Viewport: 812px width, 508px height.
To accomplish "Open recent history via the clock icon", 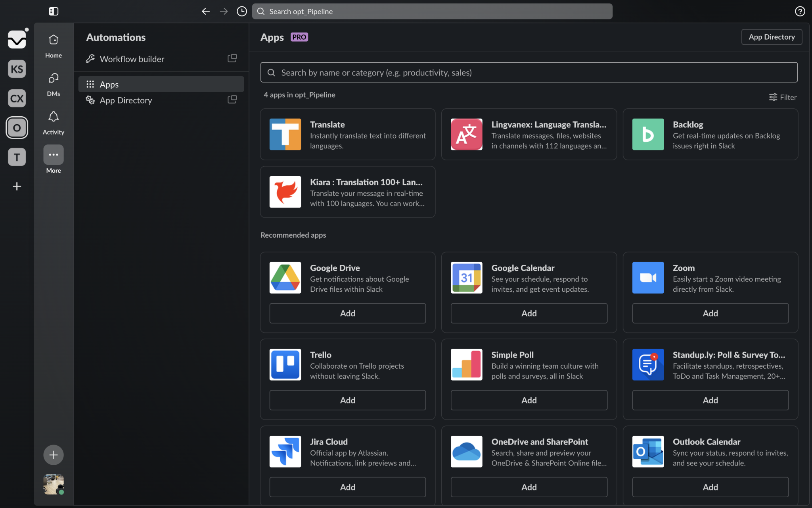I will [241, 11].
